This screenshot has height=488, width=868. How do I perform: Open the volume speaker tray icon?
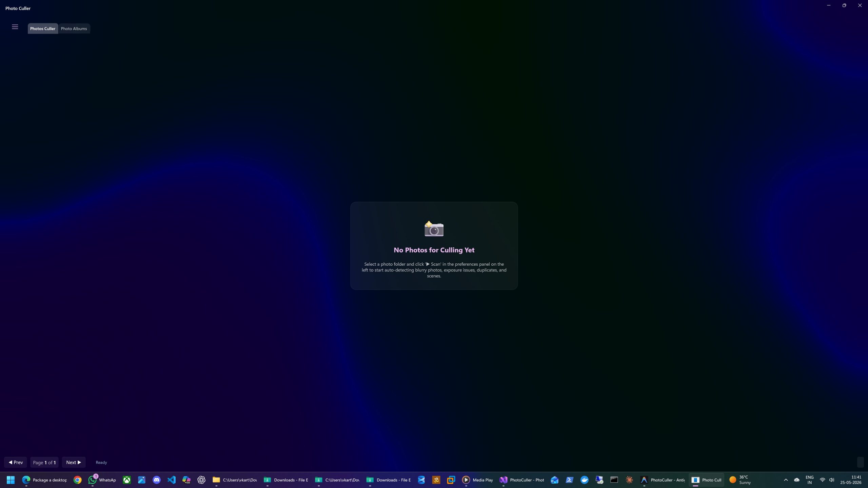coord(832,480)
